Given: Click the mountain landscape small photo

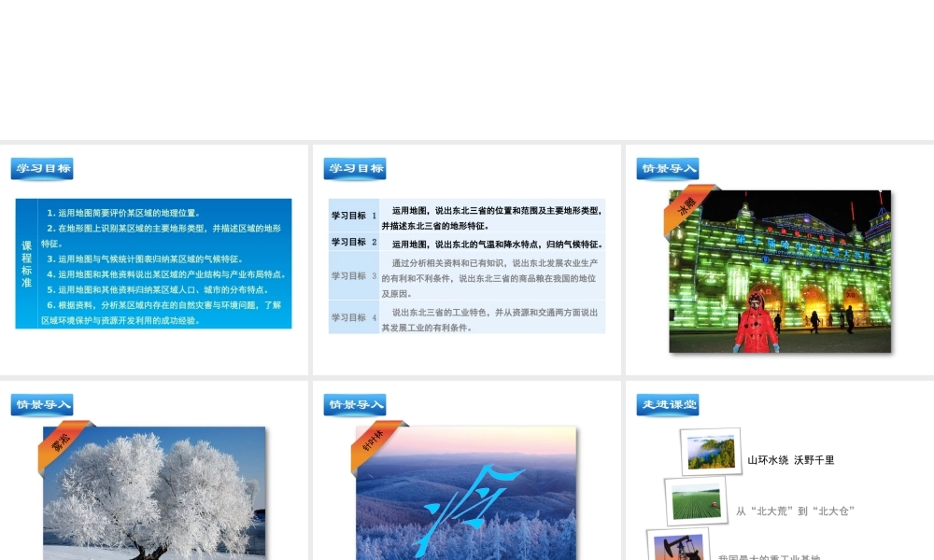Looking at the screenshot, I should click(711, 452).
